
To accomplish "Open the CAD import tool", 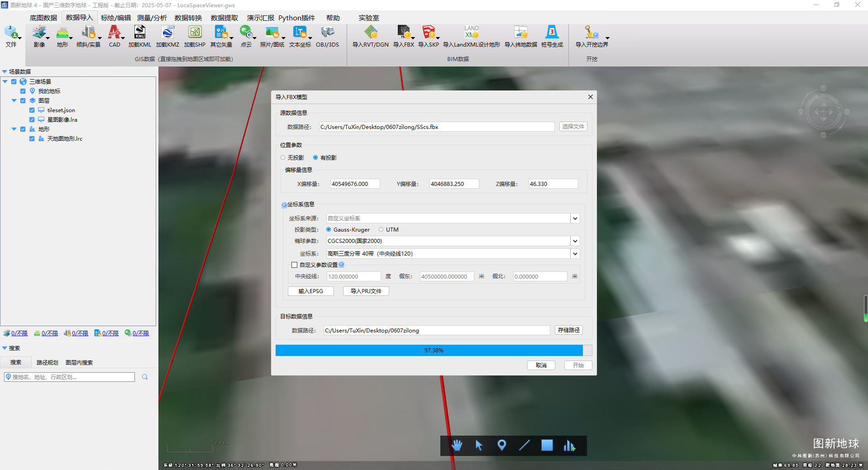I will (114, 36).
